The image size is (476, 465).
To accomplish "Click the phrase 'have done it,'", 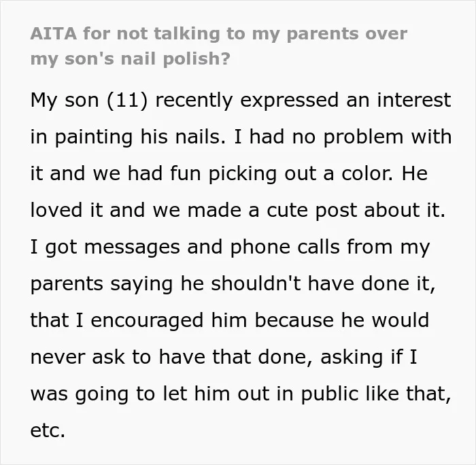I will (x=372, y=283).
